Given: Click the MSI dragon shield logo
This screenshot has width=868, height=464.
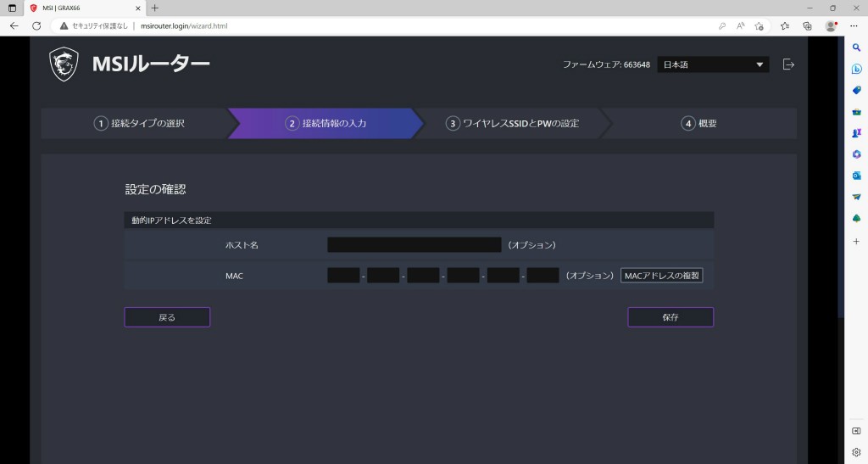Looking at the screenshot, I should pos(64,64).
